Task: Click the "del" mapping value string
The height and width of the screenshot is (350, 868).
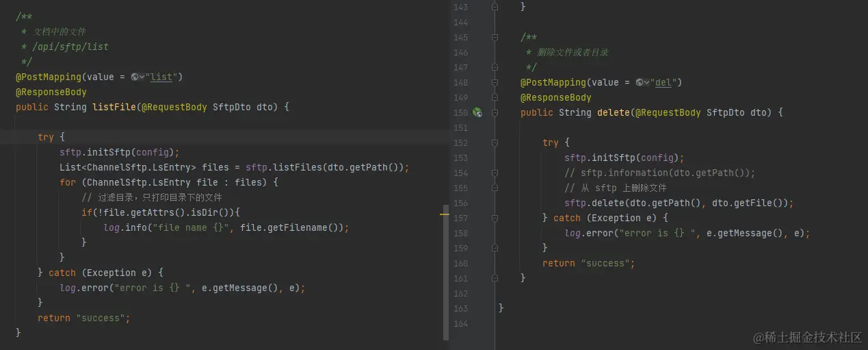Action: tap(663, 82)
